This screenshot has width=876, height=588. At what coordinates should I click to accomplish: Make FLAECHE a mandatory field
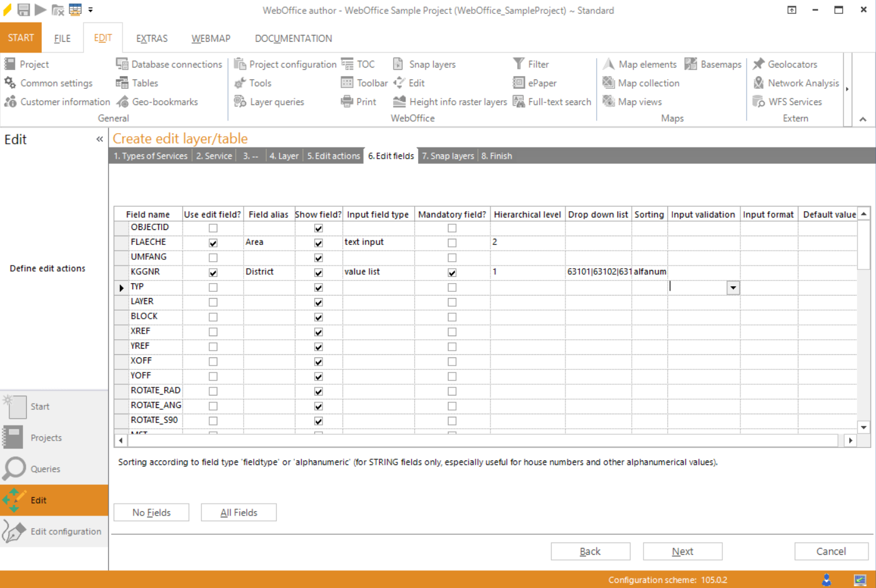pyautogui.click(x=452, y=242)
